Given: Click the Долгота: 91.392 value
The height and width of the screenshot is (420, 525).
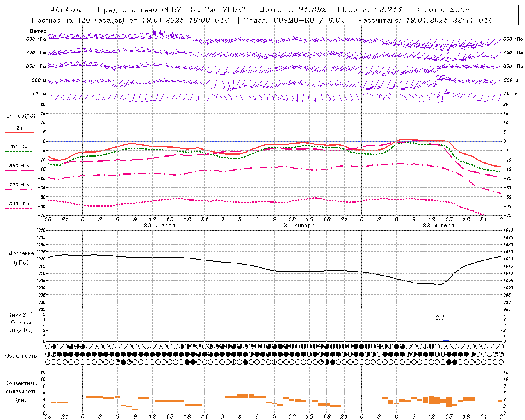Looking at the screenshot, I should pyautogui.click(x=293, y=9).
